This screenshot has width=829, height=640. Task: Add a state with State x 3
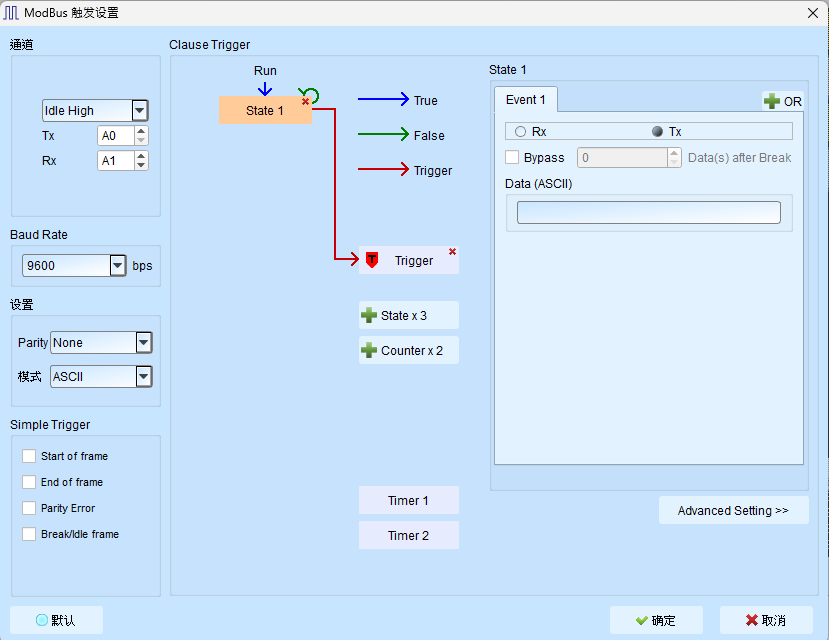click(409, 316)
